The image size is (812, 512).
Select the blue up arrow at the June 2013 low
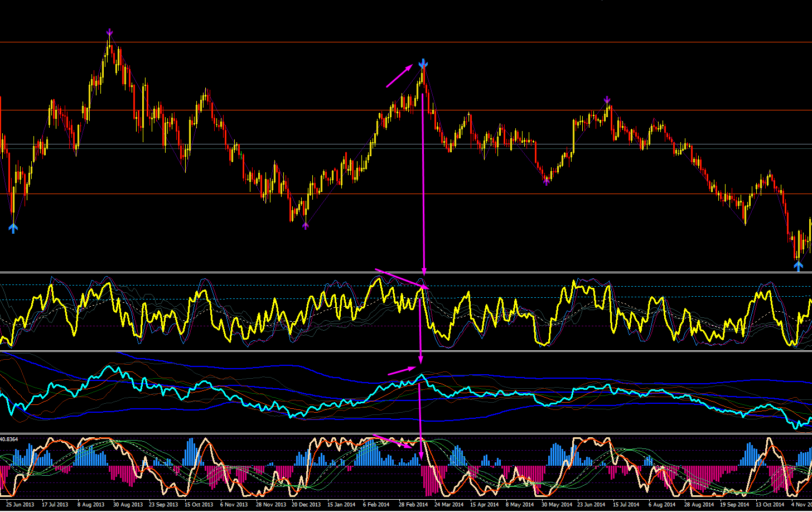(x=13, y=228)
